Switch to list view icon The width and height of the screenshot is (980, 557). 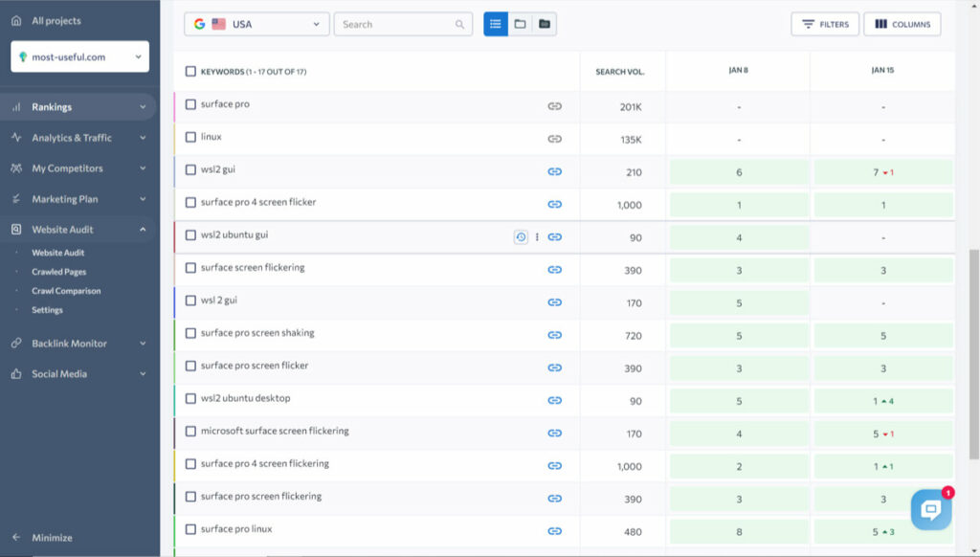click(496, 24)
